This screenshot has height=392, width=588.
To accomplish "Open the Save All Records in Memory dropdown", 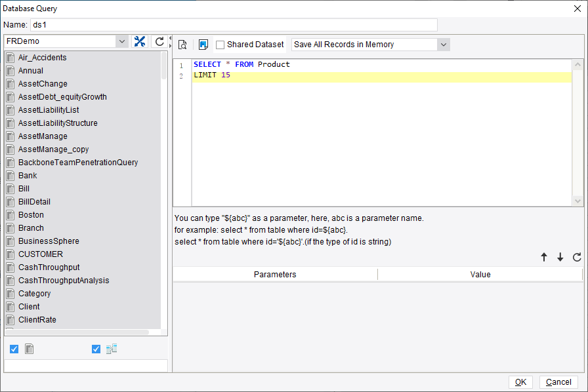I will (444, 44).
